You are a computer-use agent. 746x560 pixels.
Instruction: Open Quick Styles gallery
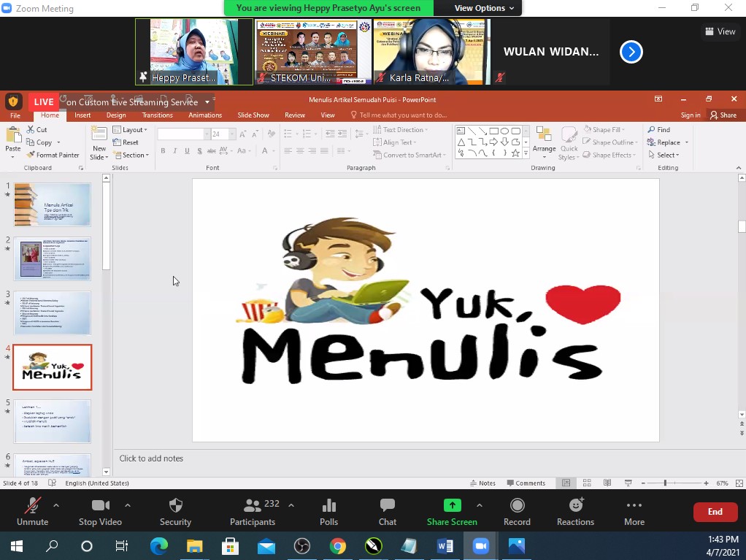point(569,142)
